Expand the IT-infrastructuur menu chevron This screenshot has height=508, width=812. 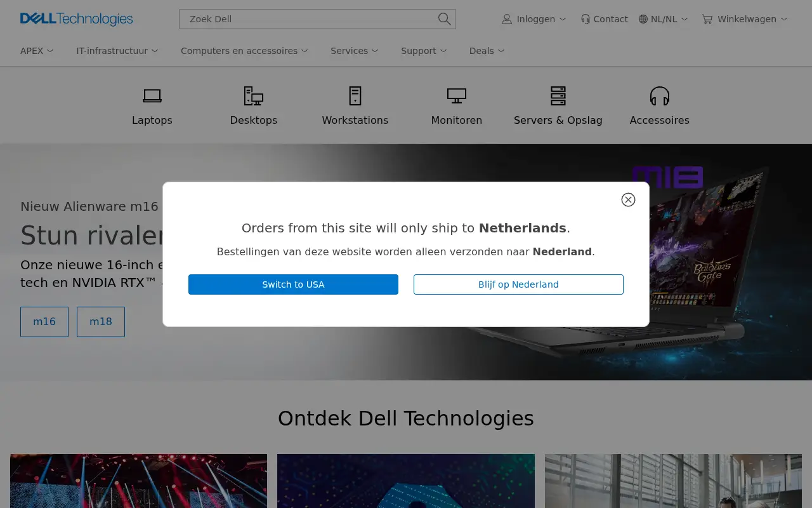[155, 51]
